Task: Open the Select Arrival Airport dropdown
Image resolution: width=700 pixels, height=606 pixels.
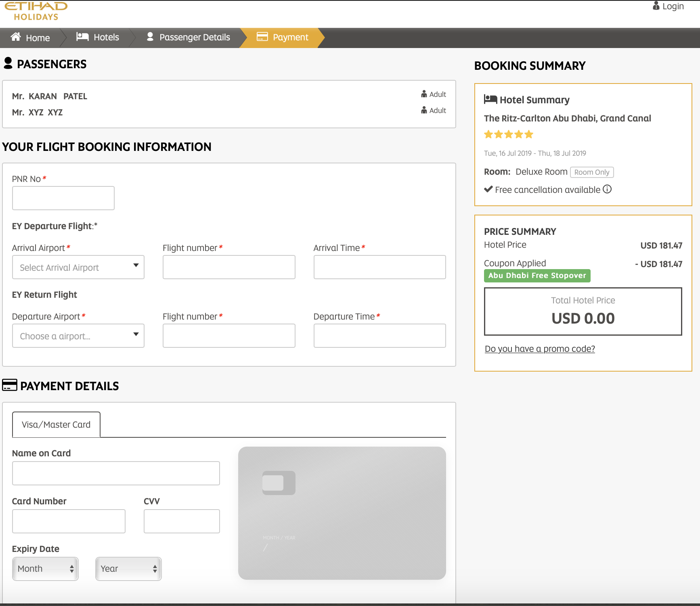Action: pyautogui.click(x=78, y=267)
